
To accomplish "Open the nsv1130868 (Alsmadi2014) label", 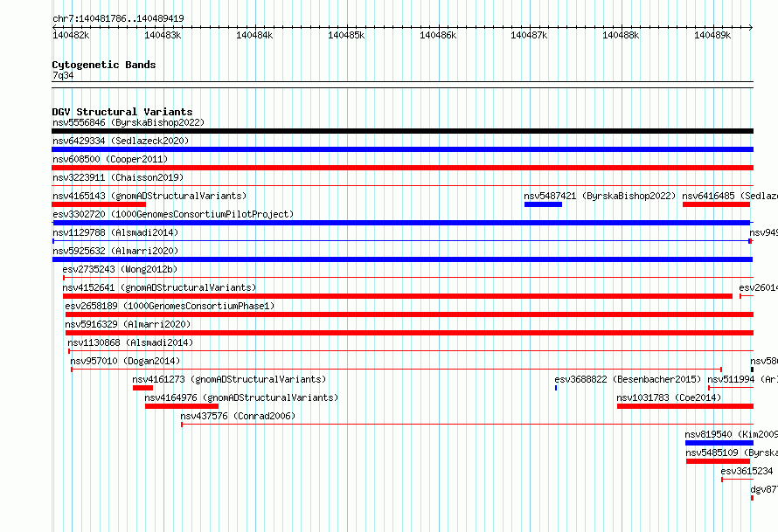I will pyautogui.click(x=130, y=342).
